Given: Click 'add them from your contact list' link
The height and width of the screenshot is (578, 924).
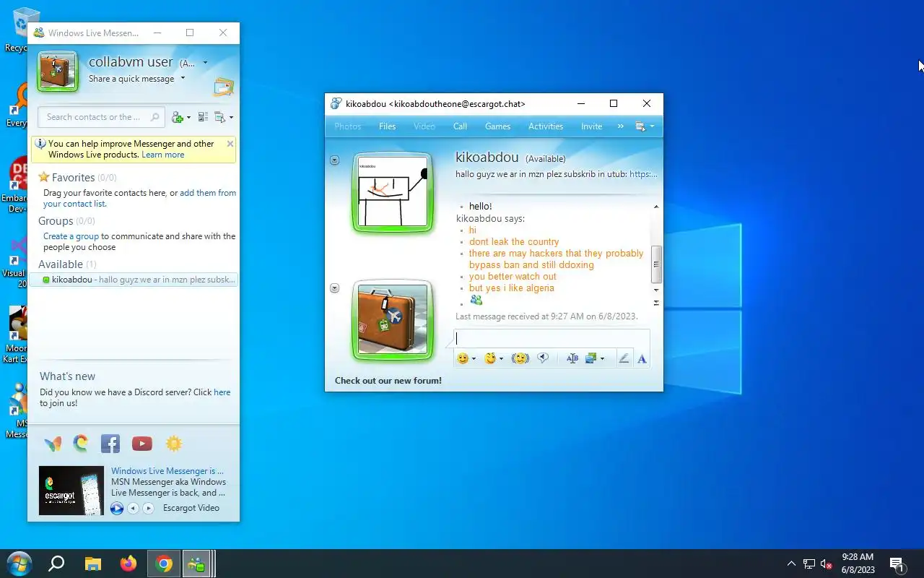Looking at the screenshot, I should click(x=139, y=198).
